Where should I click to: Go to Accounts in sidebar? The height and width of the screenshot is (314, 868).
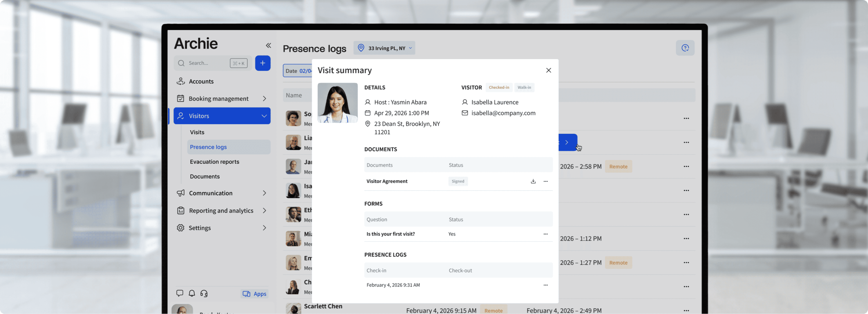[201, 81]
